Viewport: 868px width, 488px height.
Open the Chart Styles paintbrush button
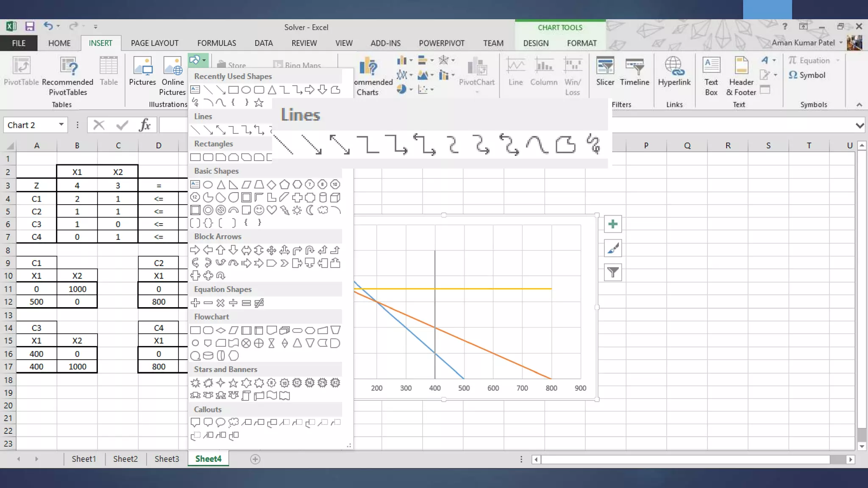pos(613,249)
